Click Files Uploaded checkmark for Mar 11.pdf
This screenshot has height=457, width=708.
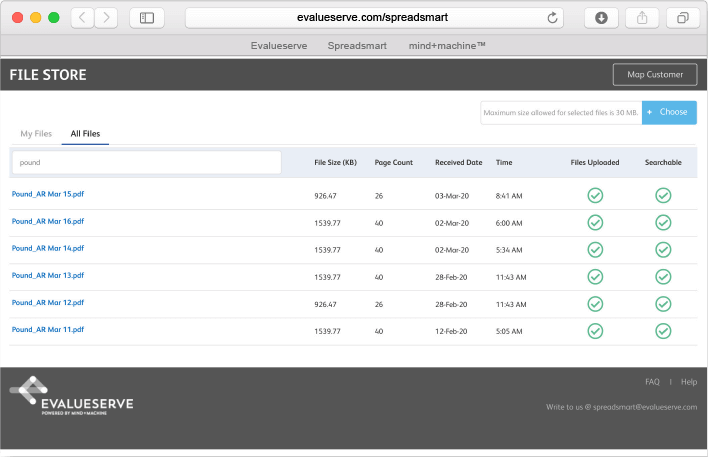click(595, 331)
